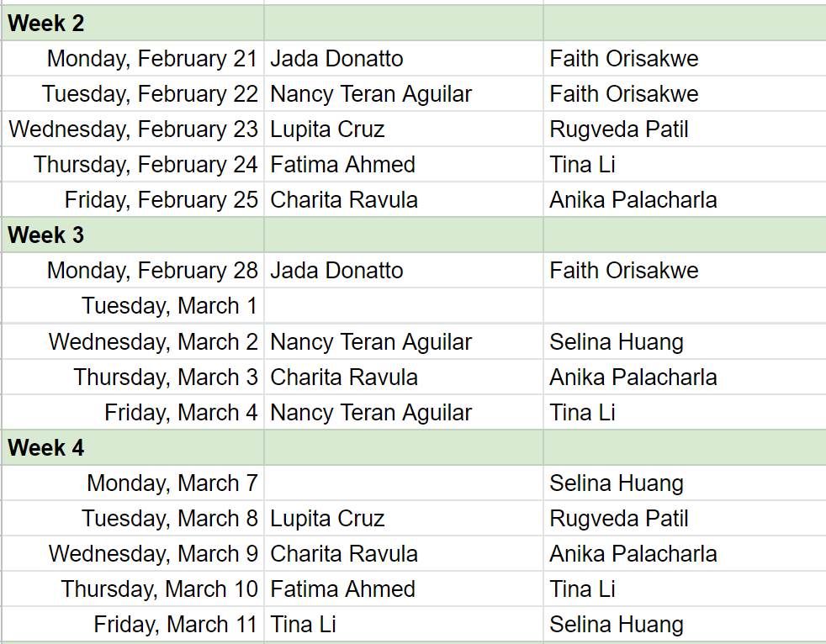The image size is (826, 644).
Task: Click Charita Ravula in the Thursday, March 3 row
Action: click(x=344, y=377)
